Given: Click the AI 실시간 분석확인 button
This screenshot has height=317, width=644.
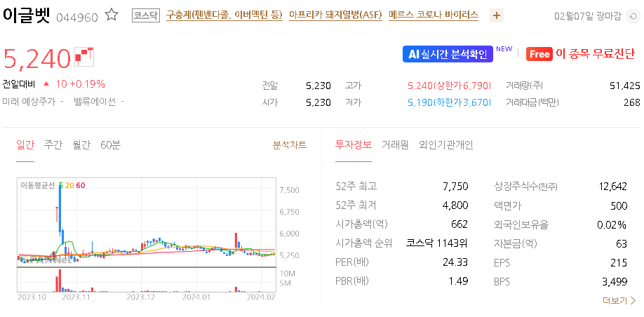Looking at the screenshot, I should tap(448, 54).
